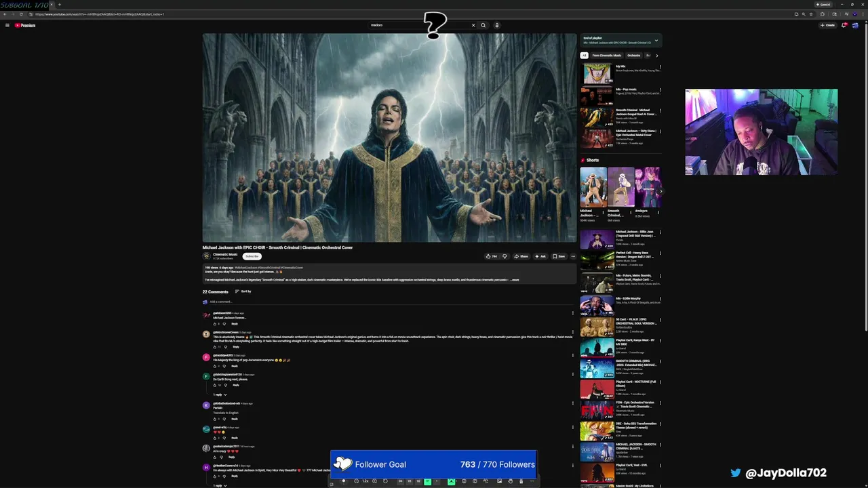The height and width of the screenshot is (488, 868).
Task: Open options for Dirty Diana Metal Cover
Action: [660, 131]
